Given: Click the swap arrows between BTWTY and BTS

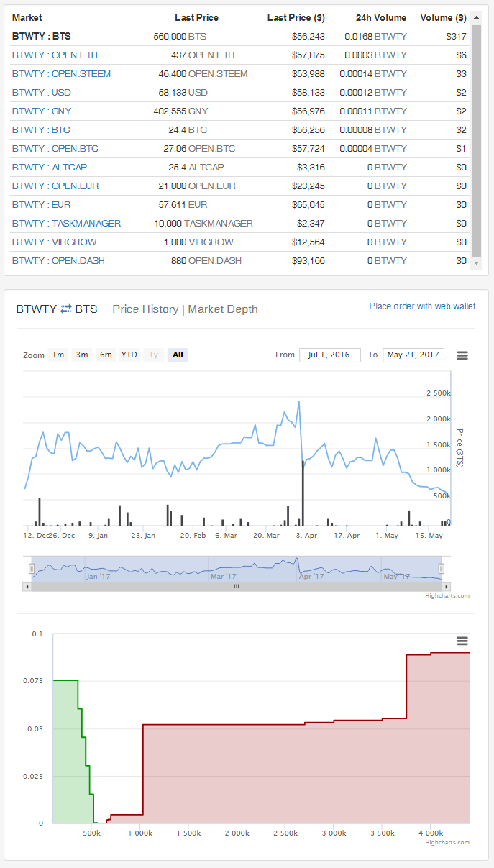Looking at the screenshot, I should [66, 309].
